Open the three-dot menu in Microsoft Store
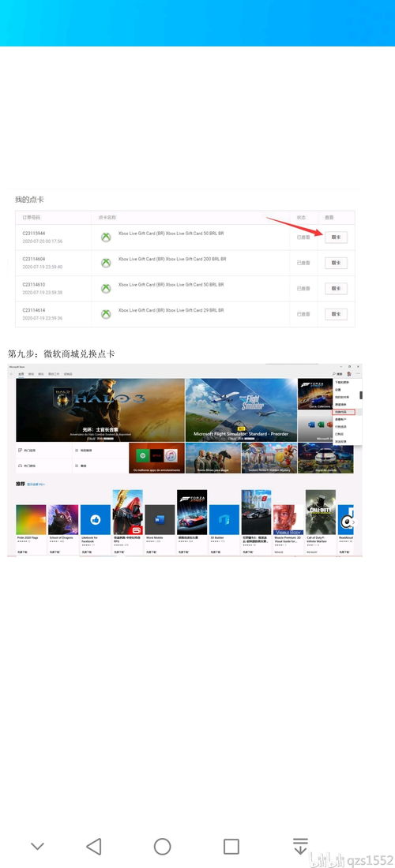395x868 pixels. tap(357, 374)
